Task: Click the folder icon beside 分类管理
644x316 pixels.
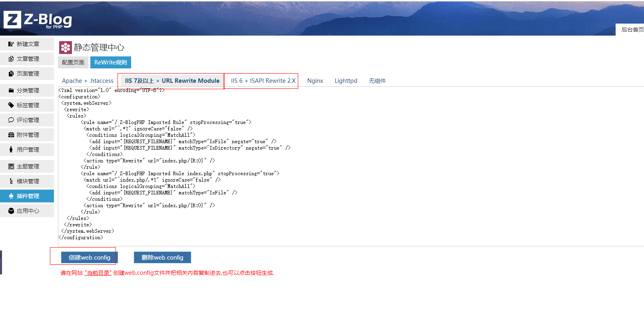Action: 11,90
